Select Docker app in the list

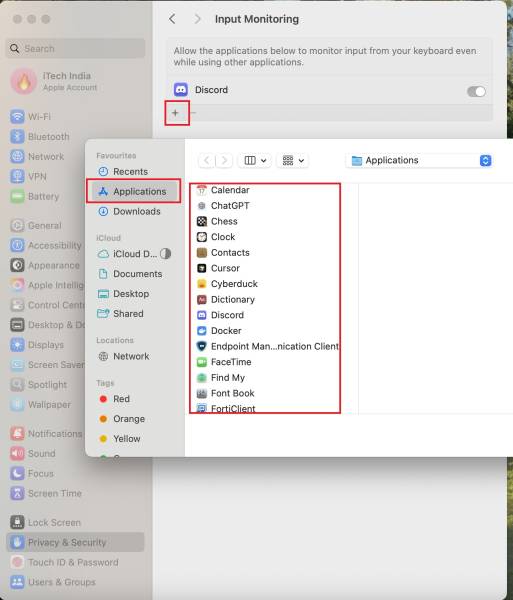pos(219,331)
